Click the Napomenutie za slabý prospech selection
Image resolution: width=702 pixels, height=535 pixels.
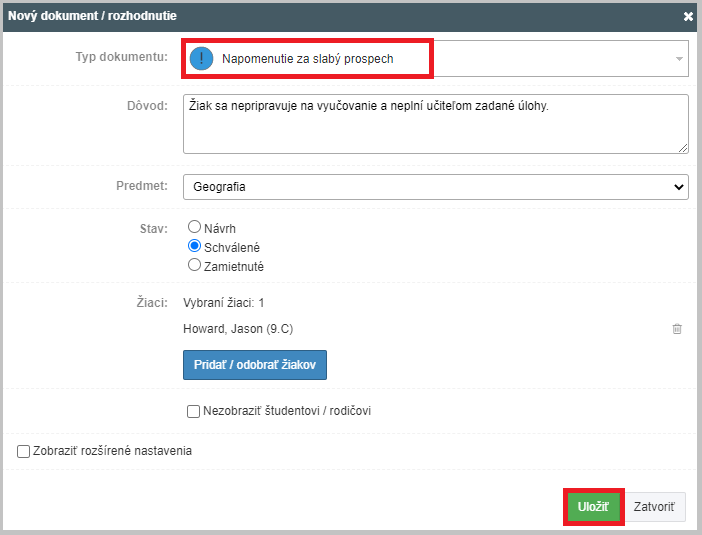[x=308, y=59]
